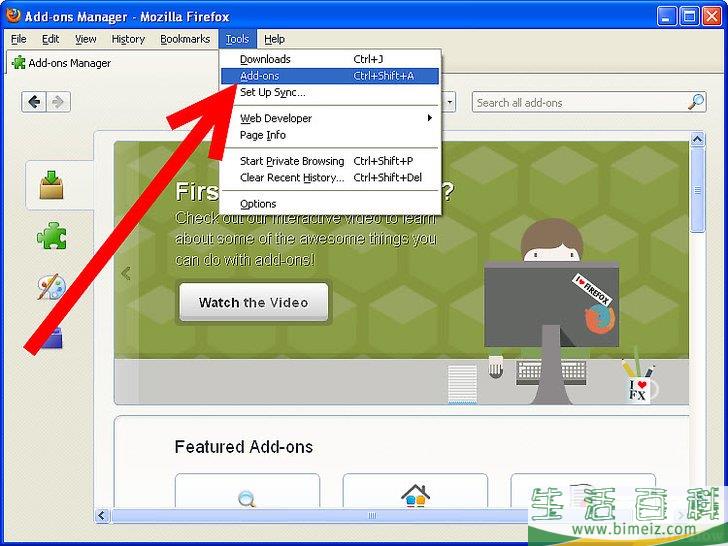Maximize the Firefox window
The image size is (728, 546).
click(689, 16)
